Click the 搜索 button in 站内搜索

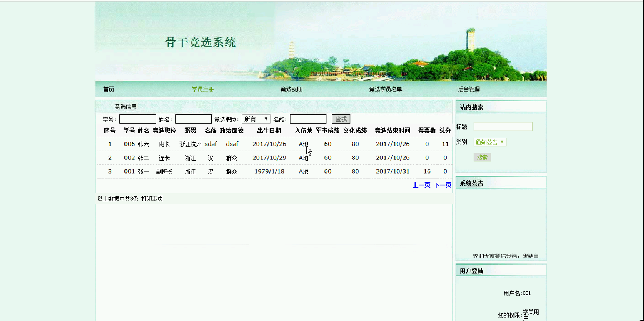click(x=482, y=157)
